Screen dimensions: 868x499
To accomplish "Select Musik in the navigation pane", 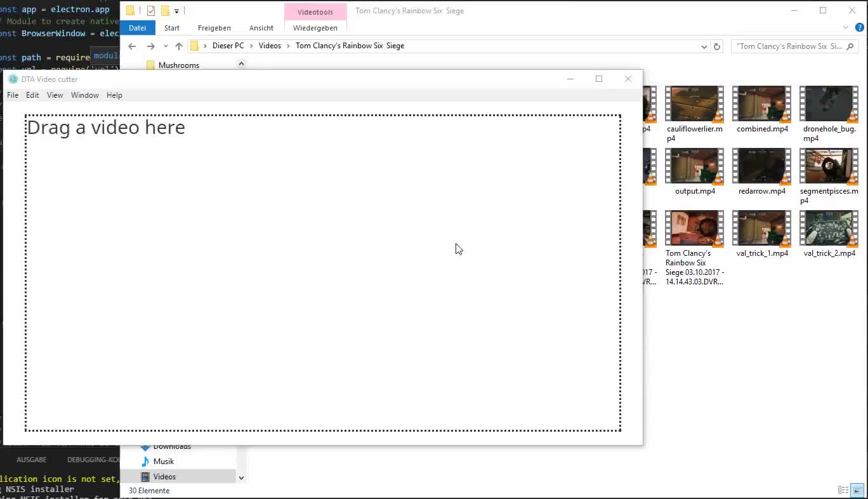I will tap(163, 462).
